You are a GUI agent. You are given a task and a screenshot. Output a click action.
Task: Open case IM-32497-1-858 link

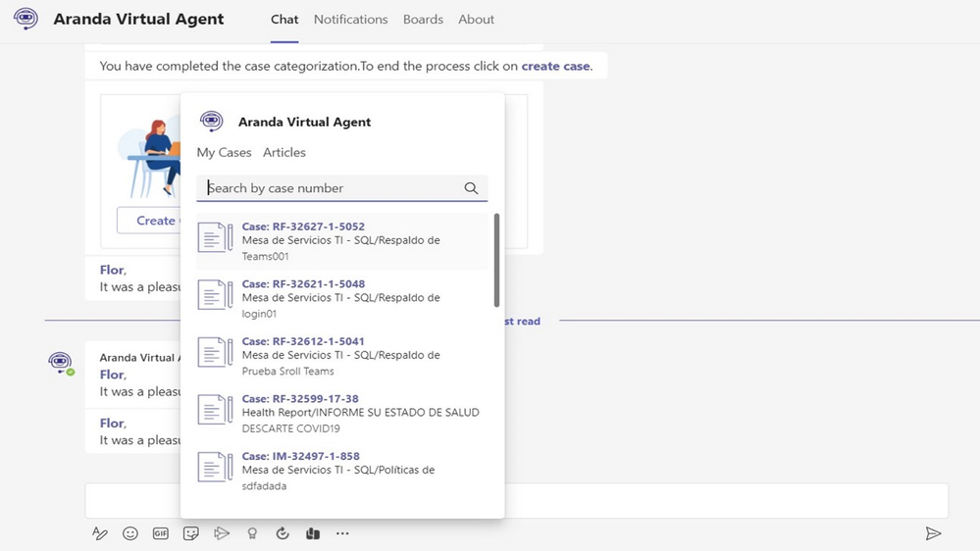tap(300, 456)
